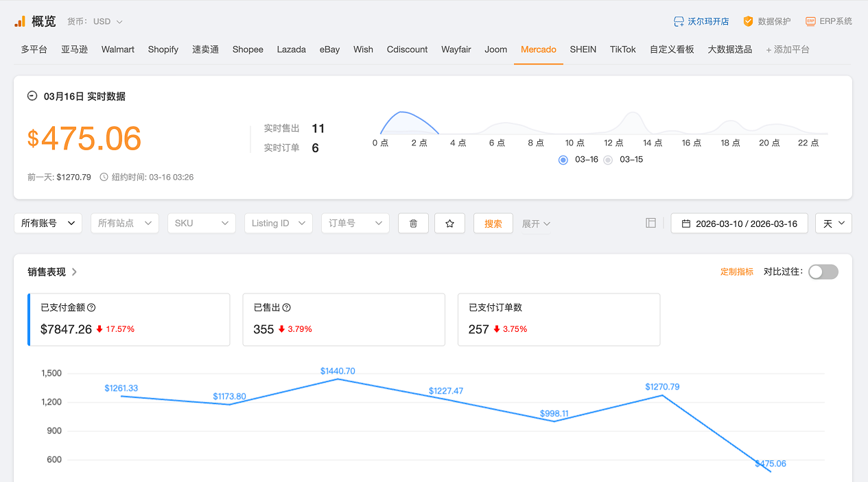The height and width of the screenshot is (482, 868).
Task: Expand the 展开 filter options
Action: pyautogui.click(x=536, y=224)
